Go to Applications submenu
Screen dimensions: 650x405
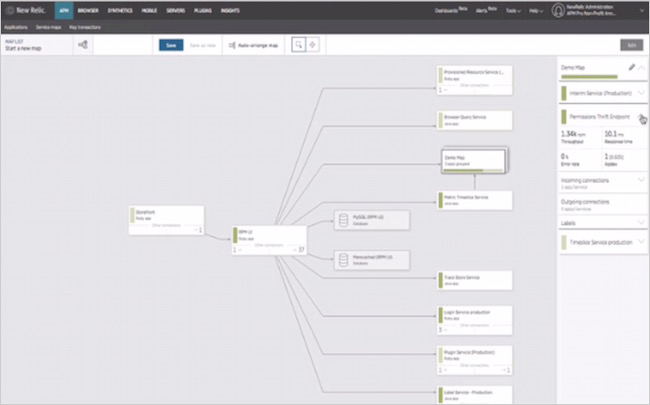[x=16, y=27]
